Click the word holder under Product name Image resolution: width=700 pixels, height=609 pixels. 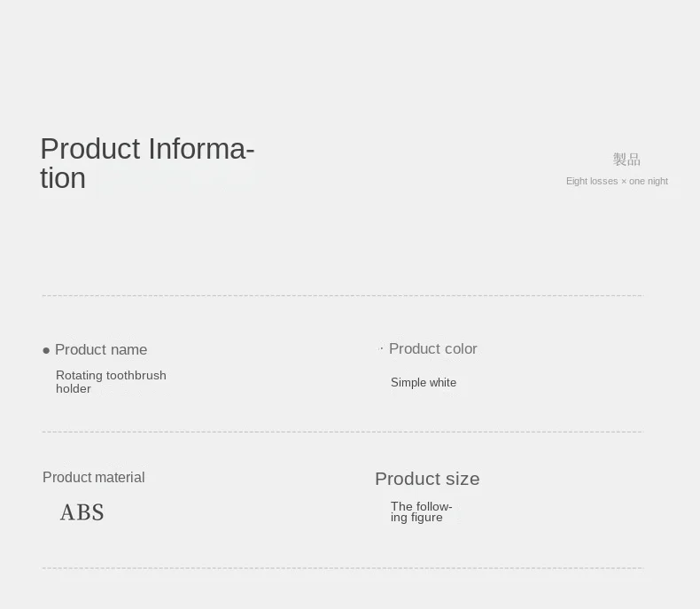pos(74,389)
